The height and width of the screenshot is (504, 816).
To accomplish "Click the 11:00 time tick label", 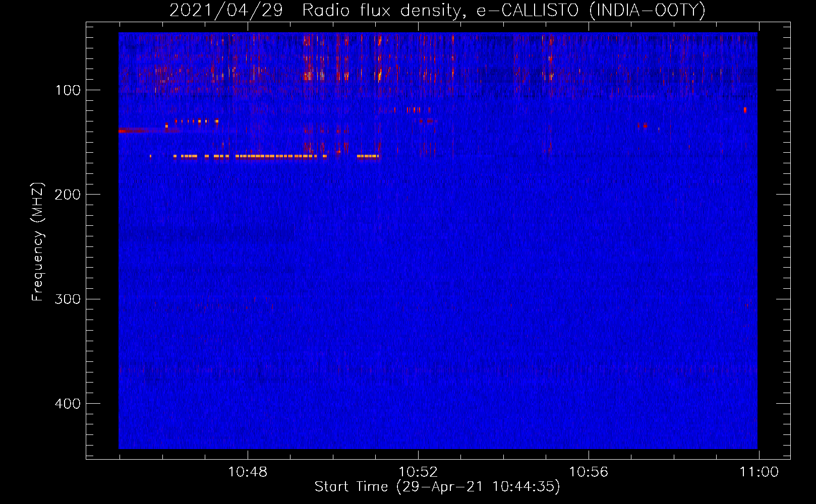I will coord(759,472).
